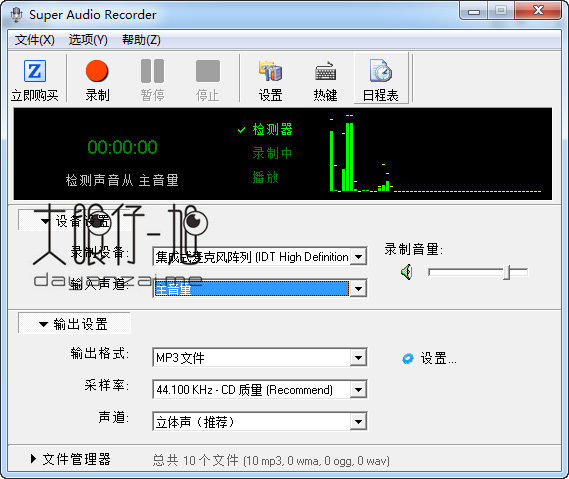Minimize the Super Audio Recorder window
This screenshot has width=569, height=479.
click(x=474, y=11)
